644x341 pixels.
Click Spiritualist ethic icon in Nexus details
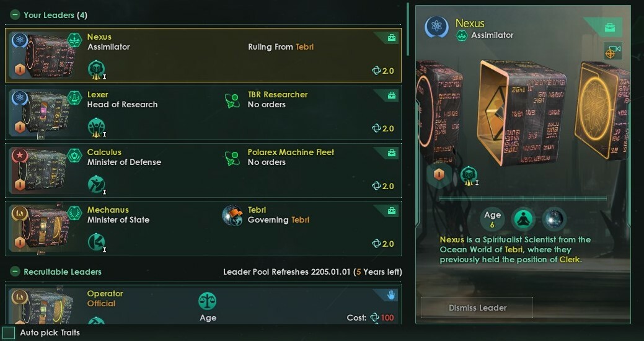tap(523, 219)
